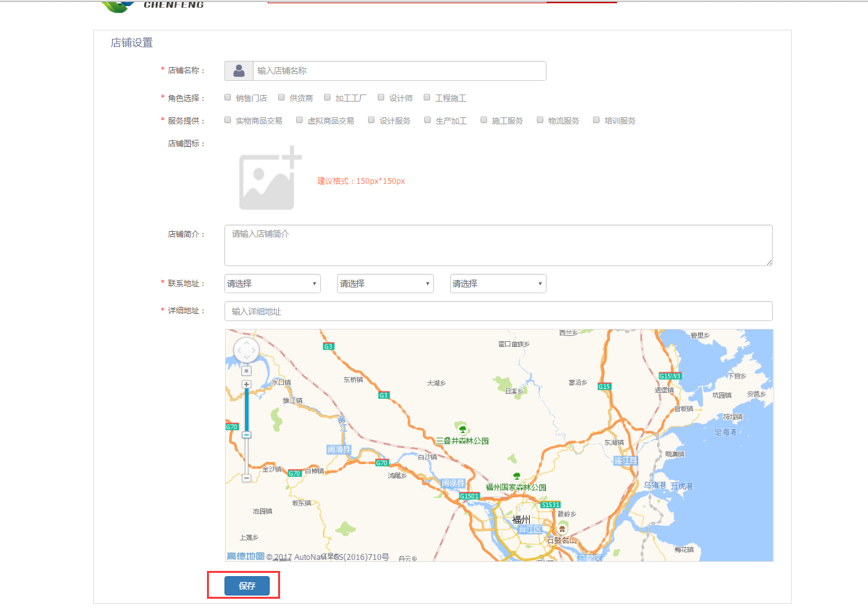Check the 销售门店 role checkbox
The height and width of the screenshot is (613, 868).
(x=228, y=97)
